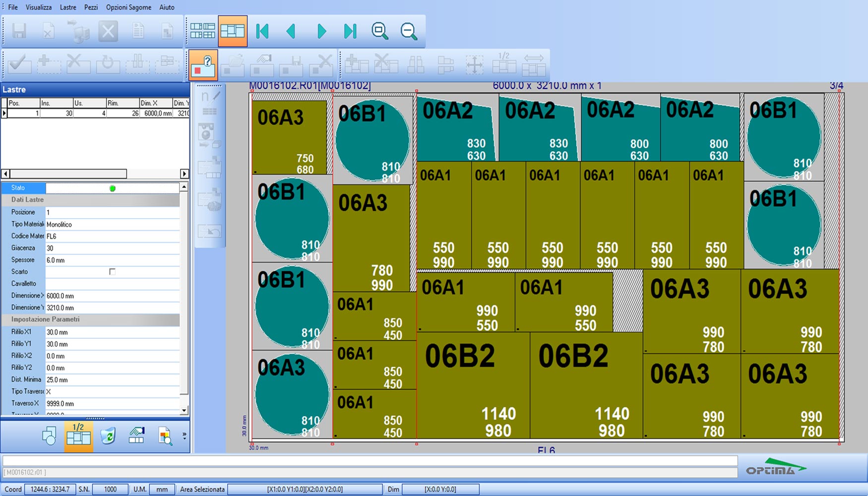The height and width of the screenshot is (496, 868).
Task: Open the File menu
Action: tap(13, 7)
